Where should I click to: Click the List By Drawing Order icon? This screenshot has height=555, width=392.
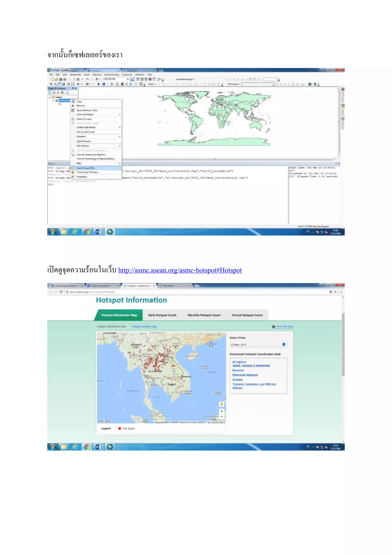pyautogui.click(x=50, y=93)
